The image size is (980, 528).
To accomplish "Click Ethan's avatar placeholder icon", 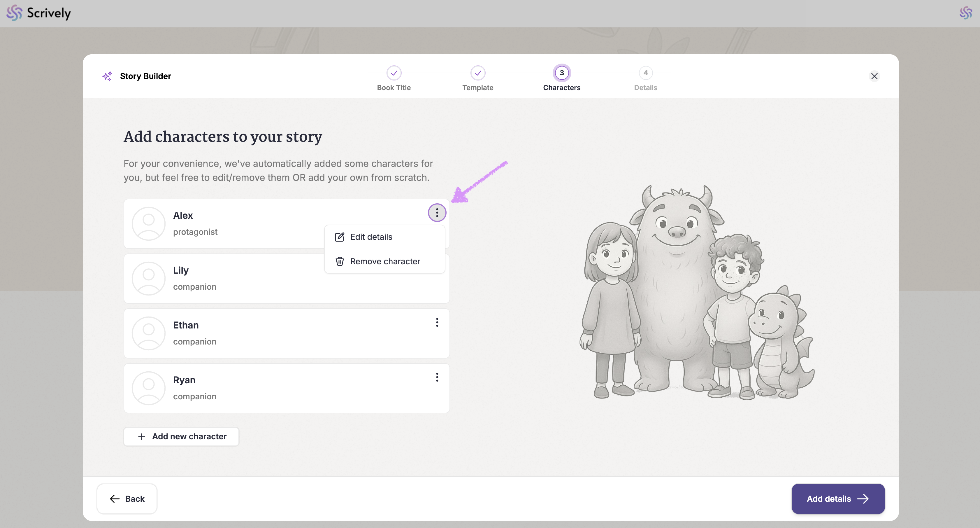I will coord(148,333).
